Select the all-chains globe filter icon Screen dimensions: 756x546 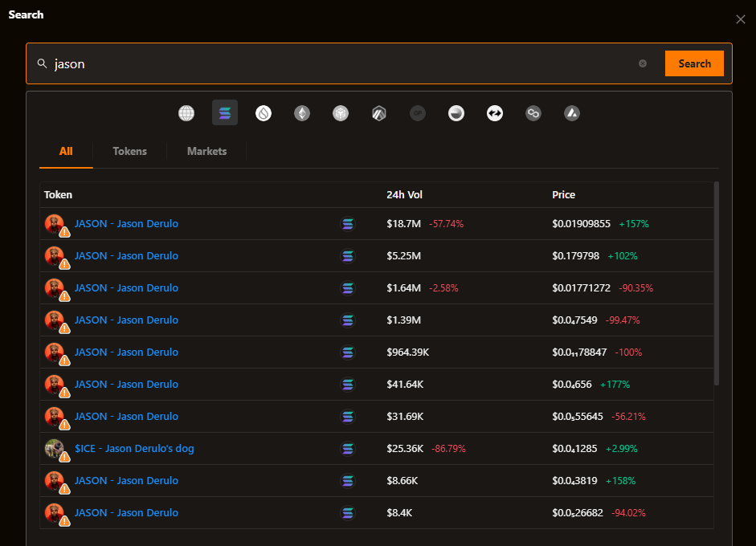[x=186, y=113]
